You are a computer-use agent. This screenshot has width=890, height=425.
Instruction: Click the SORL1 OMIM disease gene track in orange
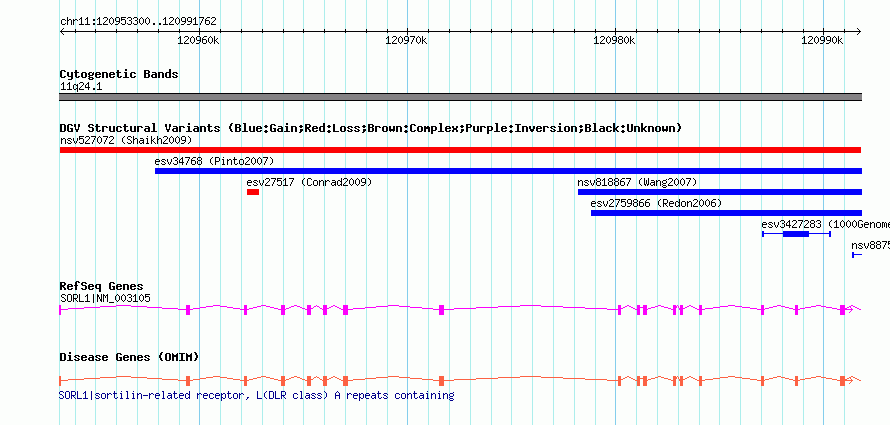tap(460, 380)
